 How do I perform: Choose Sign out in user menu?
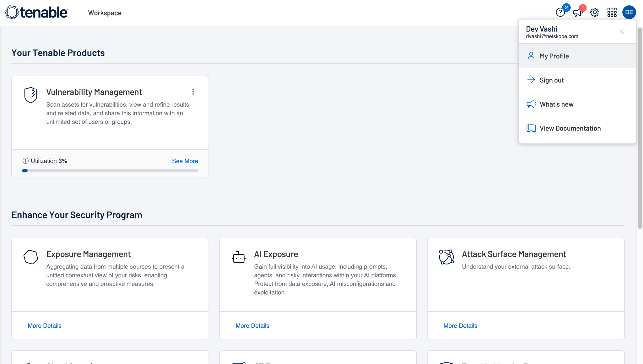point(577,80)
